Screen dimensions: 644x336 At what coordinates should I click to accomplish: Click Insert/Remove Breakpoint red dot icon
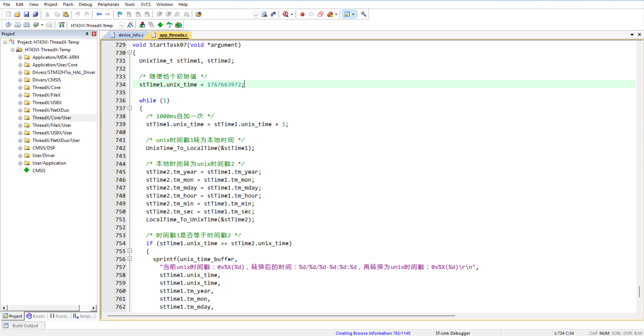coord(302,14)
